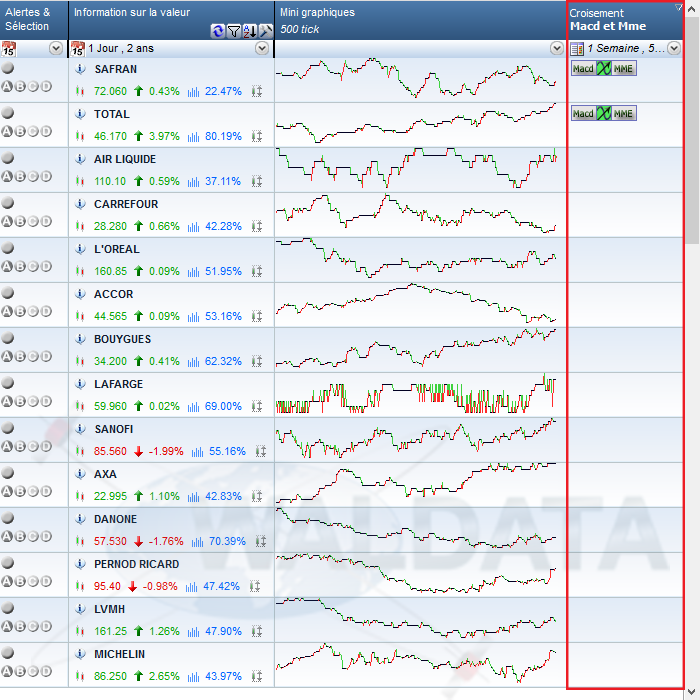Click the Alertes & Sélection column header

[34, 20]
